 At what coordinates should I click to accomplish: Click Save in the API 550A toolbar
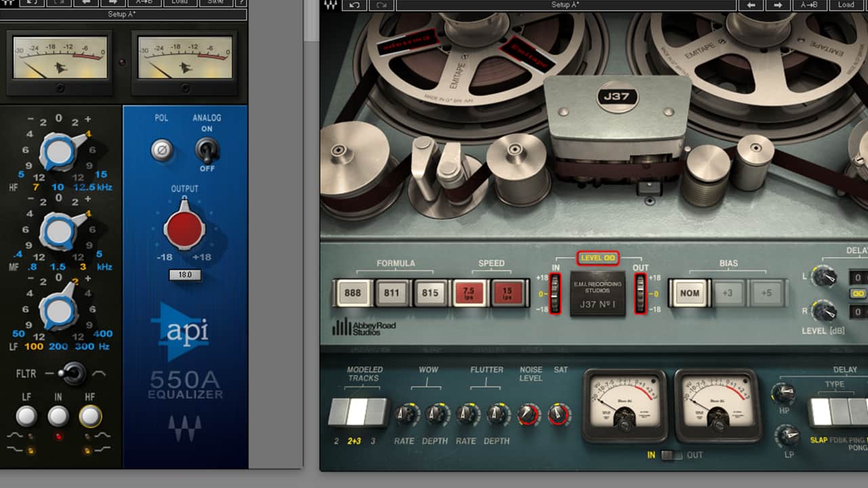click(x=215, y=3)
